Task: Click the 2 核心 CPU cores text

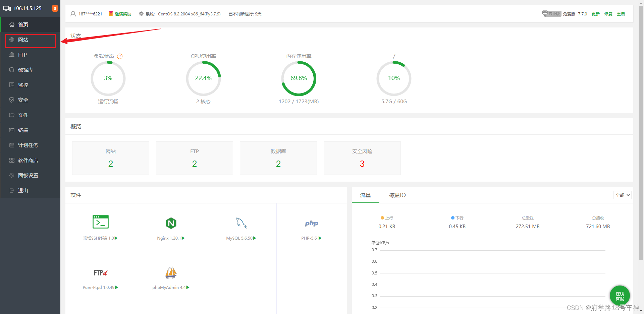Action: pyautogui.click(x=203, y=101)
